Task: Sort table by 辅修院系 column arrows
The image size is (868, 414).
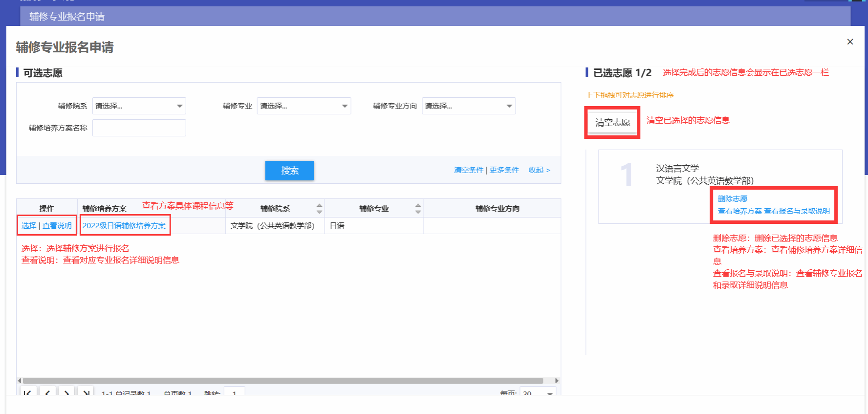Action: click(x=319, y=209)
